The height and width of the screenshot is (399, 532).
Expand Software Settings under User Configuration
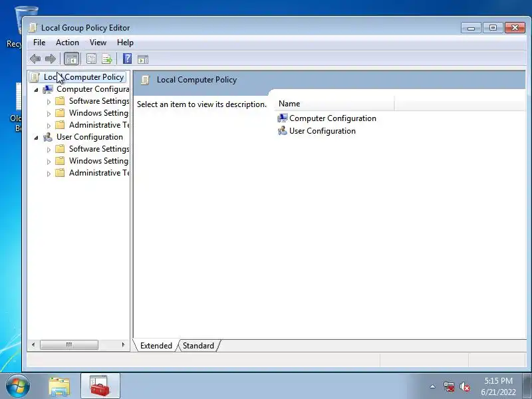[49, 150]
